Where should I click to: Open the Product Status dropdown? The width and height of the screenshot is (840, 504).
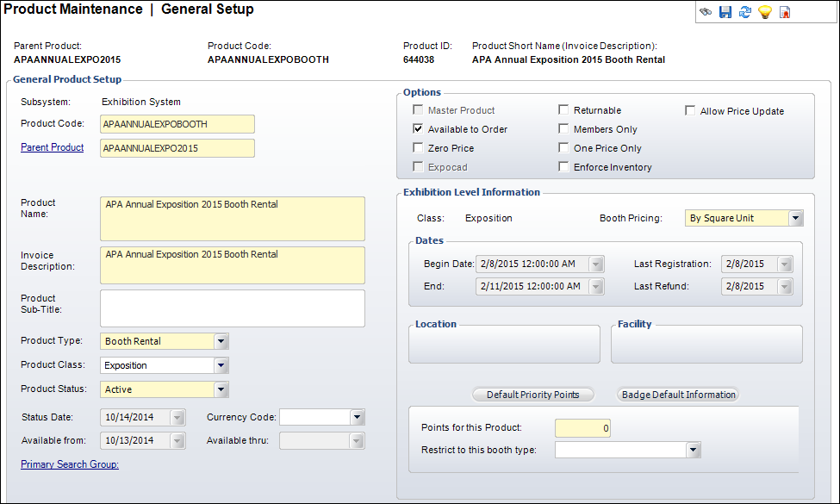(221, 389)
